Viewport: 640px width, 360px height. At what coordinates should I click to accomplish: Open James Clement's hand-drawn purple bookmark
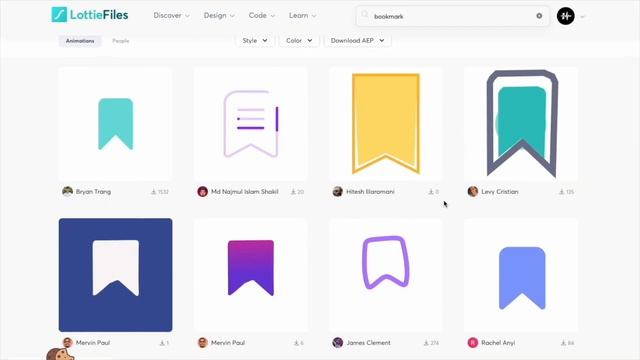pos(386,275)
